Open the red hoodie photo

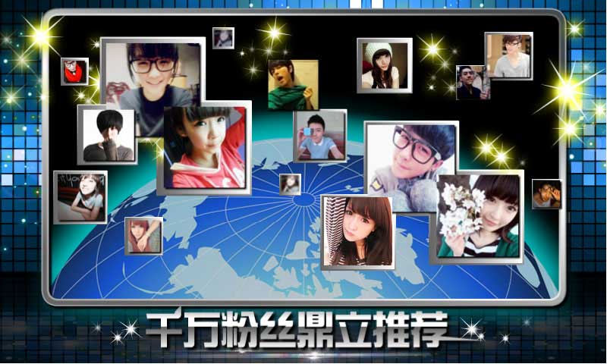click(x=204, y=148)
